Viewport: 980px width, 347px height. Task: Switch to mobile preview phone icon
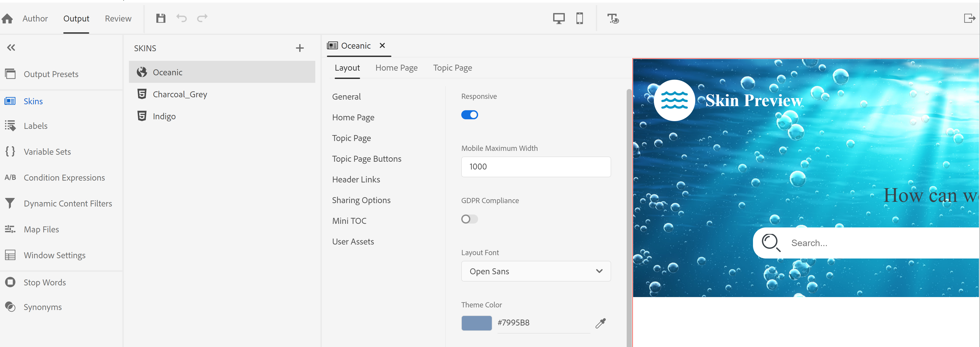[x=579, y=18]
